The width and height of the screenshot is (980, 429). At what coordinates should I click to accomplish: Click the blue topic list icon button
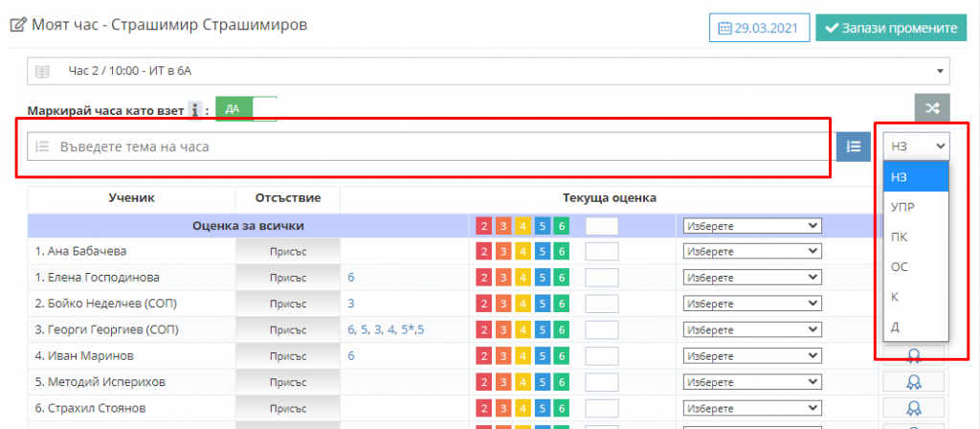click(854, 147)
